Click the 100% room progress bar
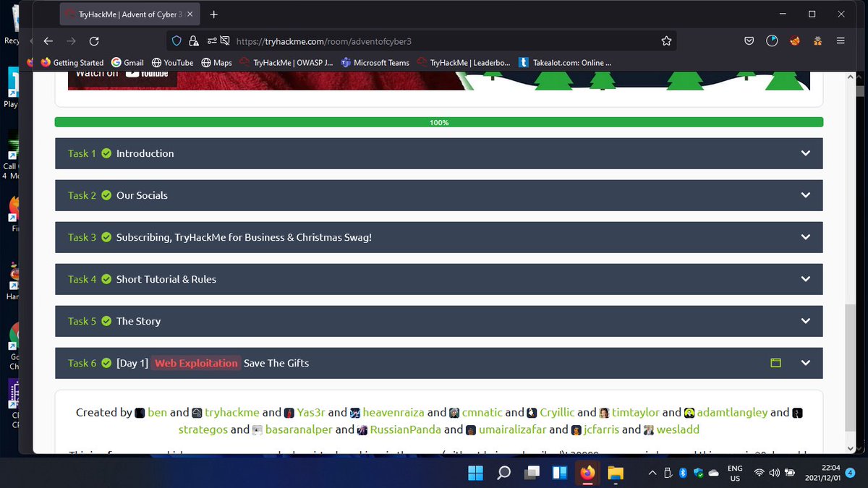This screenshot has height=488, width=868. point(439,122)
